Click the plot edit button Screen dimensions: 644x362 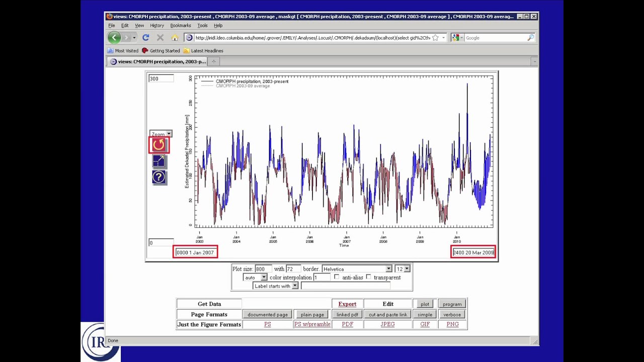425,304
